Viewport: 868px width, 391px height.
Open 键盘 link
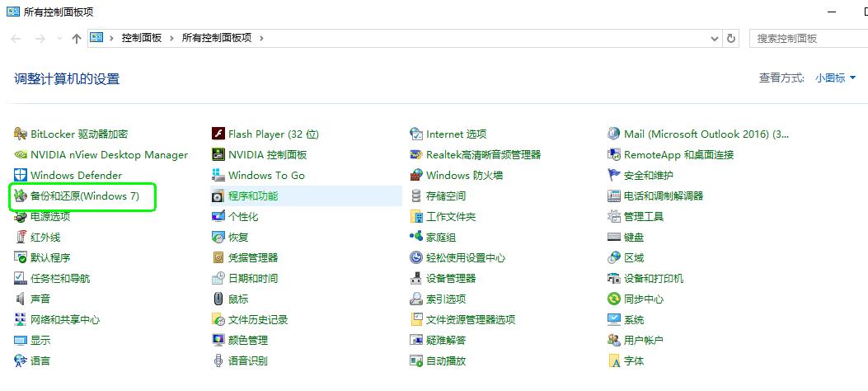click(x=633, y=237)
